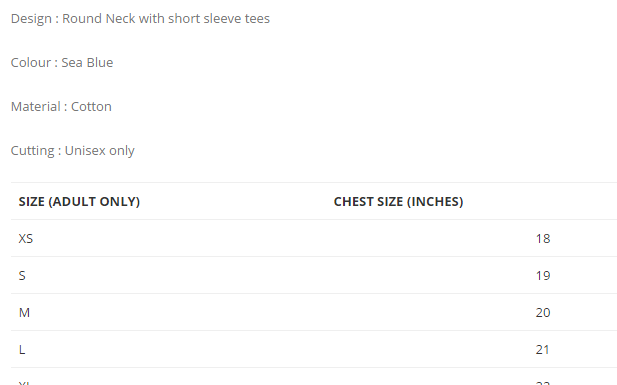Screen dimensions: 617x385
Task: Click the Design round neck description text
Action: pyautogui.click(x=140, y=19)
